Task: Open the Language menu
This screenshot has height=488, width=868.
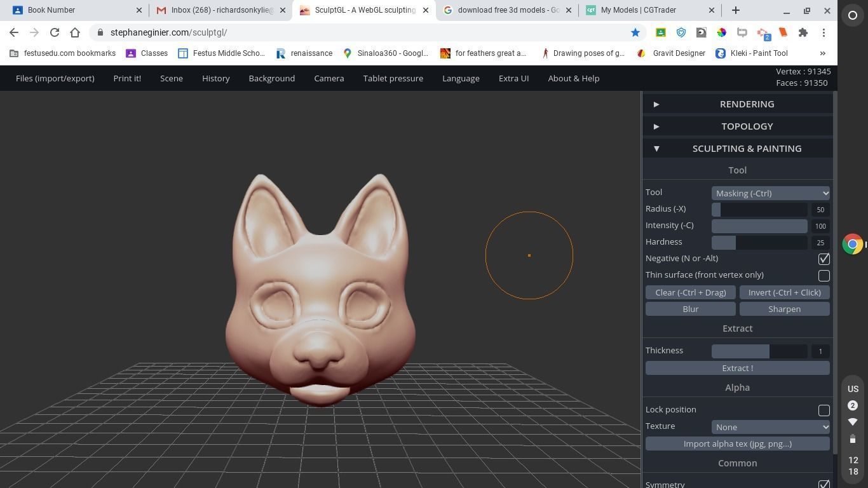Action: pos(461,78)
